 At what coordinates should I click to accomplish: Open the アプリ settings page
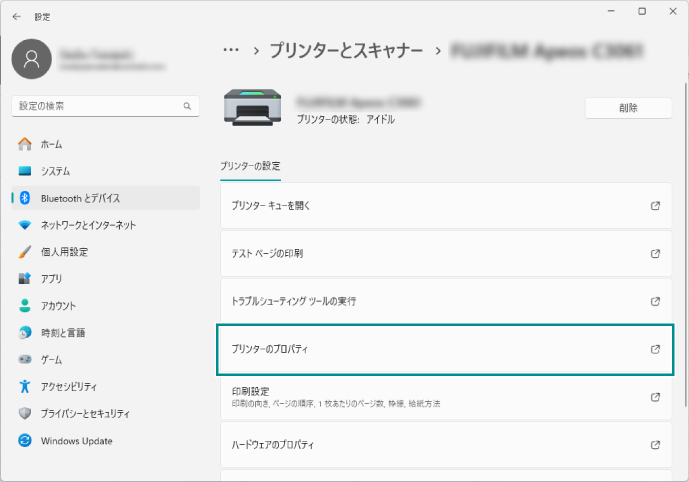coord(51,279)
